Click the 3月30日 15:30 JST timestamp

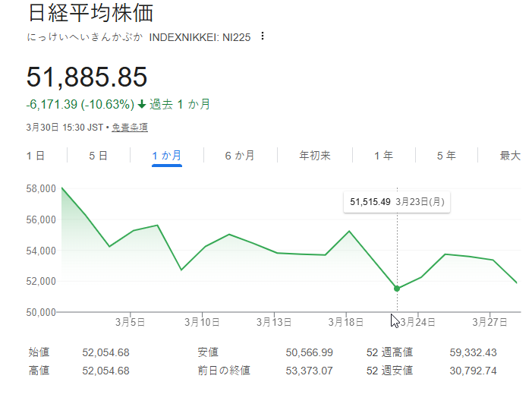[65, 128]
